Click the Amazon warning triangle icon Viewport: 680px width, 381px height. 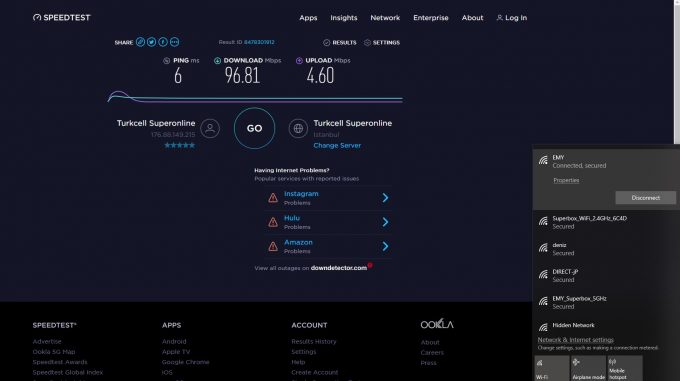273,247
